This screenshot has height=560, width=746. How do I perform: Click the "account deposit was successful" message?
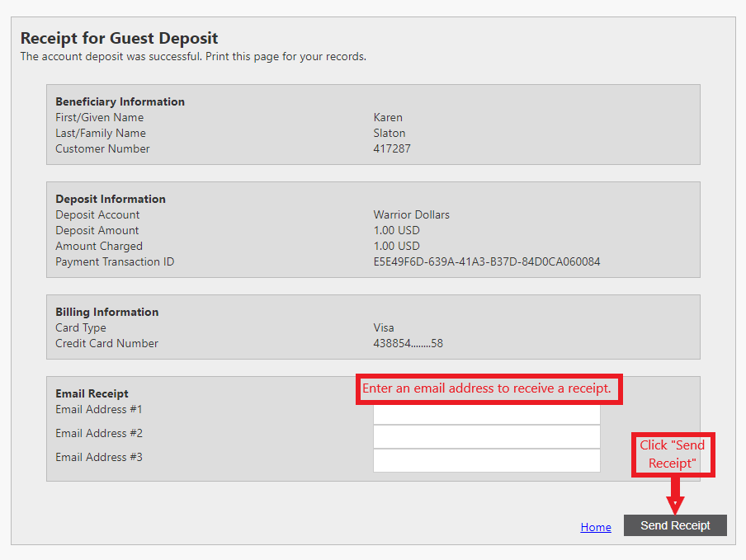(193, 57)
